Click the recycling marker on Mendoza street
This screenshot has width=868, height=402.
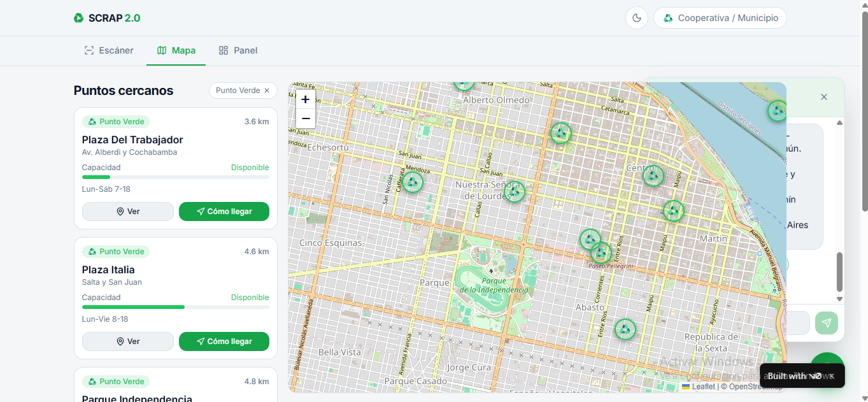(x=413, y=182)
